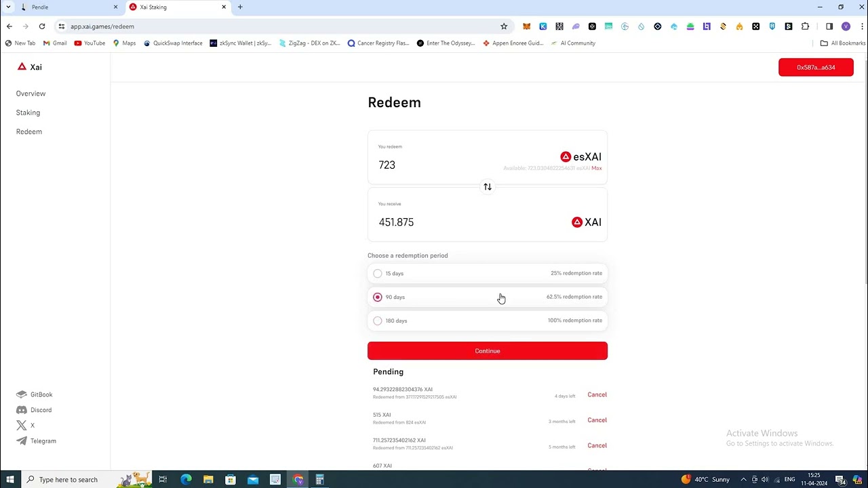Open Windows Start menu
The image size is (868, 488).
coord(9,479)
